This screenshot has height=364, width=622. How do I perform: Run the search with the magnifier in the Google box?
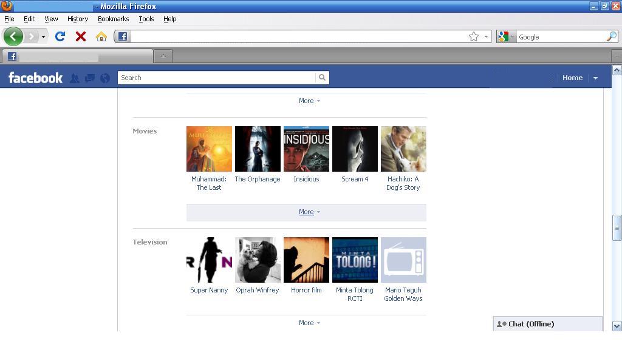(x=612, y=36)
